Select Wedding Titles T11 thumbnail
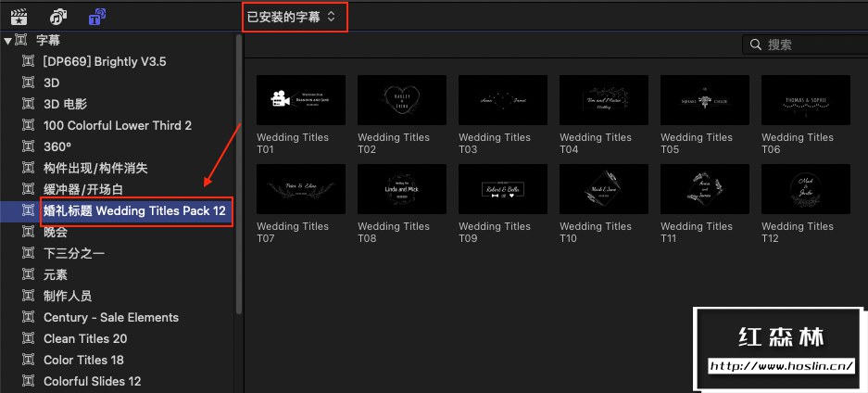The height and width of the screenshot is (393, 868). (705, 189)
